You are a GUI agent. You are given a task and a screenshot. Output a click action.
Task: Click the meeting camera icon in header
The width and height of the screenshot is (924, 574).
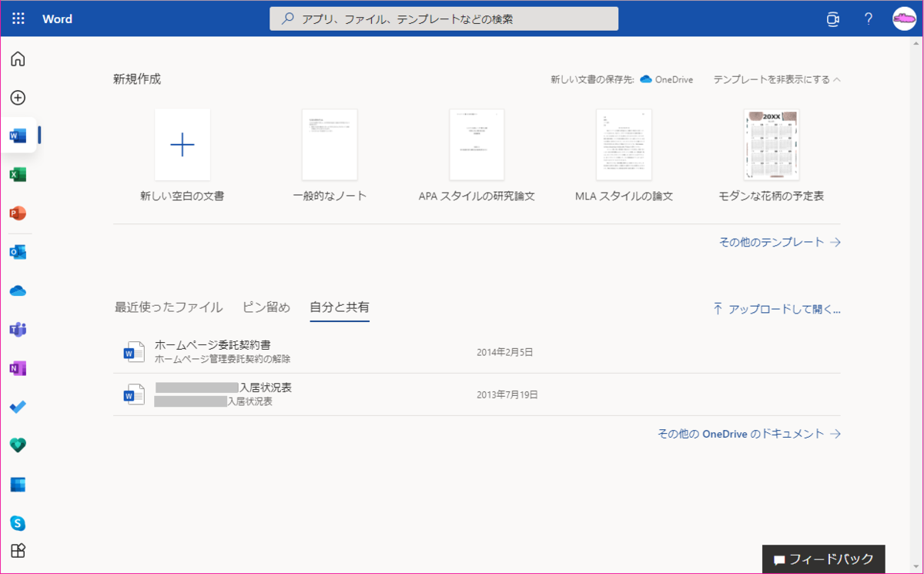[832, 18]
